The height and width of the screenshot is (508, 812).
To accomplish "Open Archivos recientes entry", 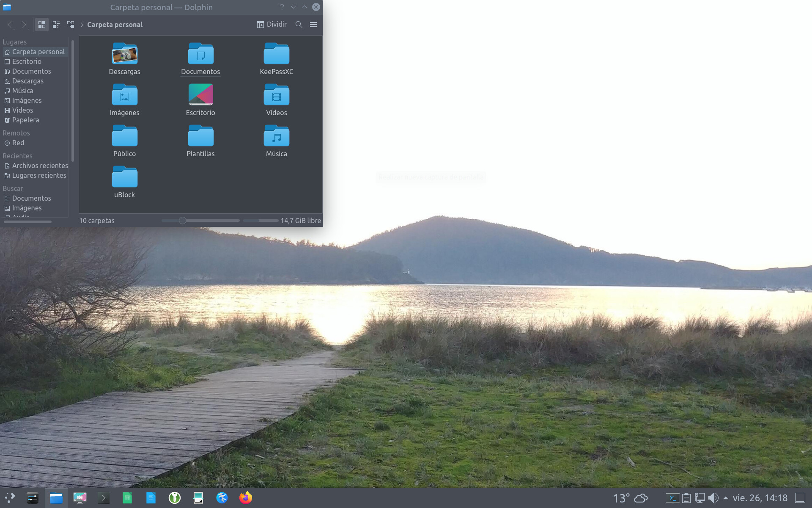I will 35,166.
